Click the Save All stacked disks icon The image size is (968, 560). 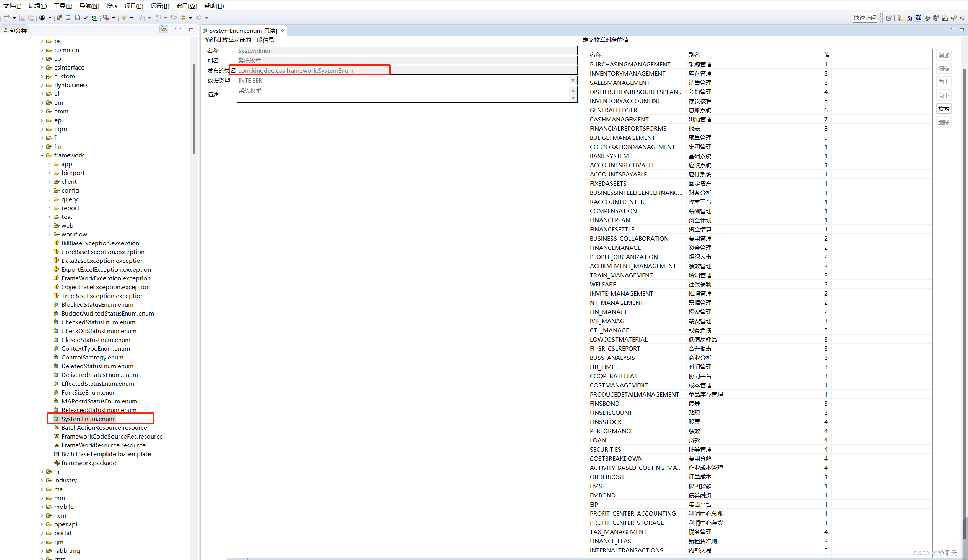pyautogui.click(x=31, y=18)
